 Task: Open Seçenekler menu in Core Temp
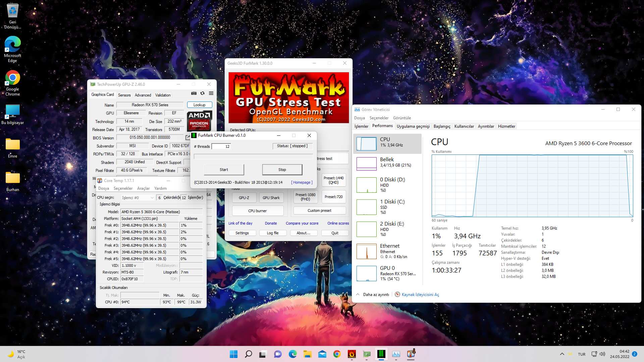pos(123,188)
